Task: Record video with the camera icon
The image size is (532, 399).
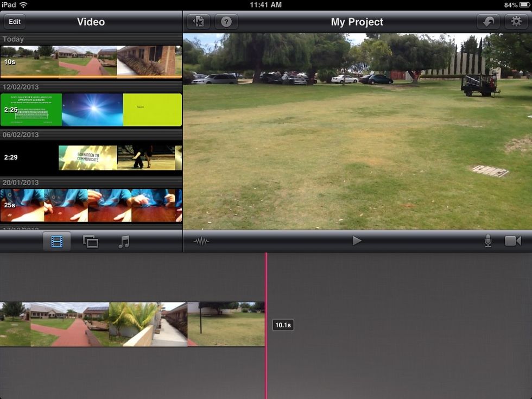Action: [x=512, y=241]
